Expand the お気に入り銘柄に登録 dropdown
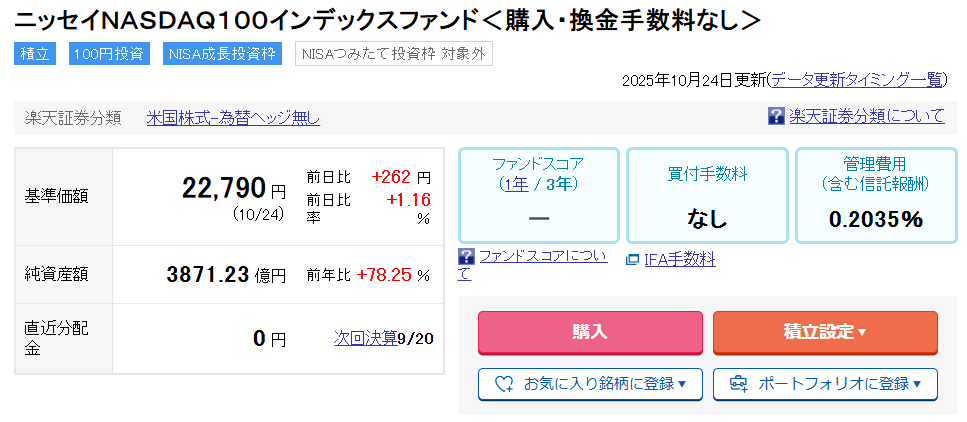 pyautogui.click(x=590, y=383)
